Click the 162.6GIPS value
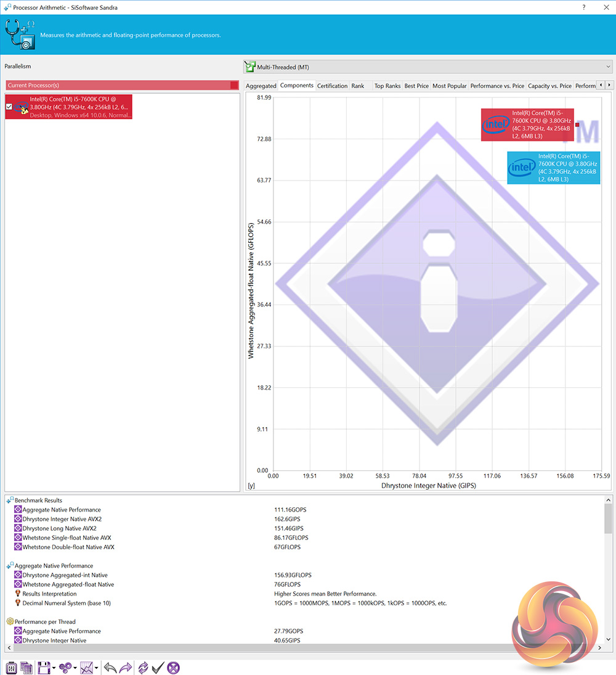Viewport: 616px width, 675px height. tap(287, 519)
